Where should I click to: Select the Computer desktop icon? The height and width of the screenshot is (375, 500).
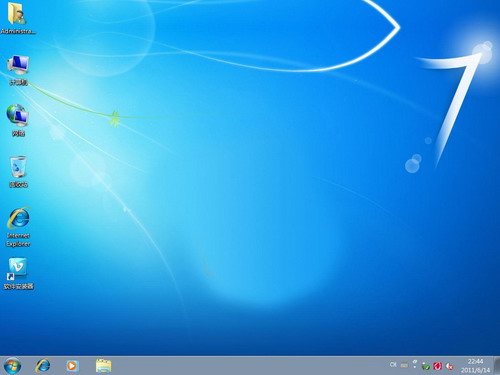point(18,70)
